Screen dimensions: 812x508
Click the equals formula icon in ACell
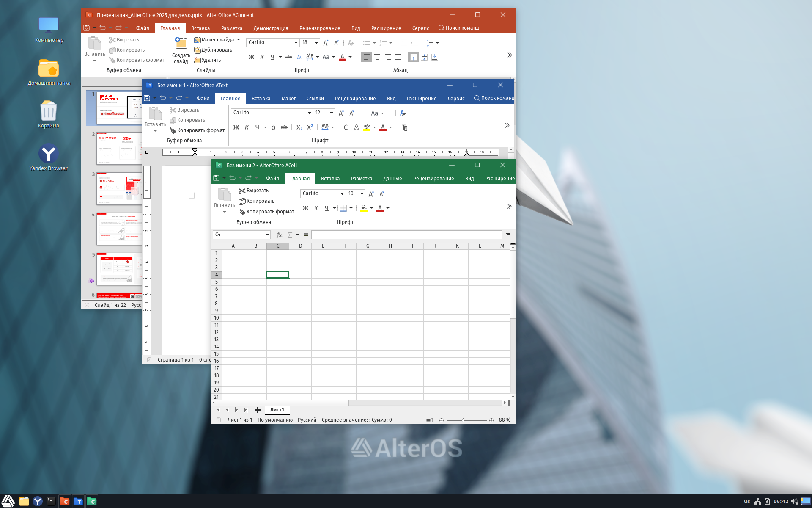(x=306, y=235)
